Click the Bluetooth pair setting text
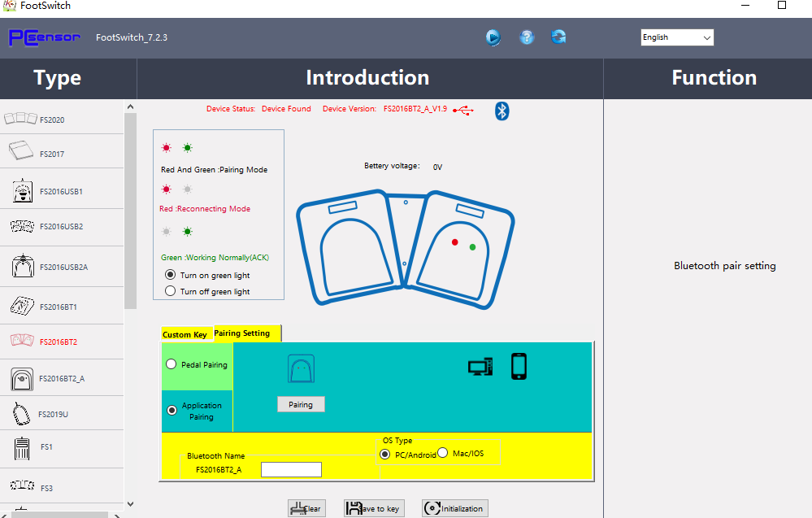Viewport: 812px width, 518px height. click(725, 266)
